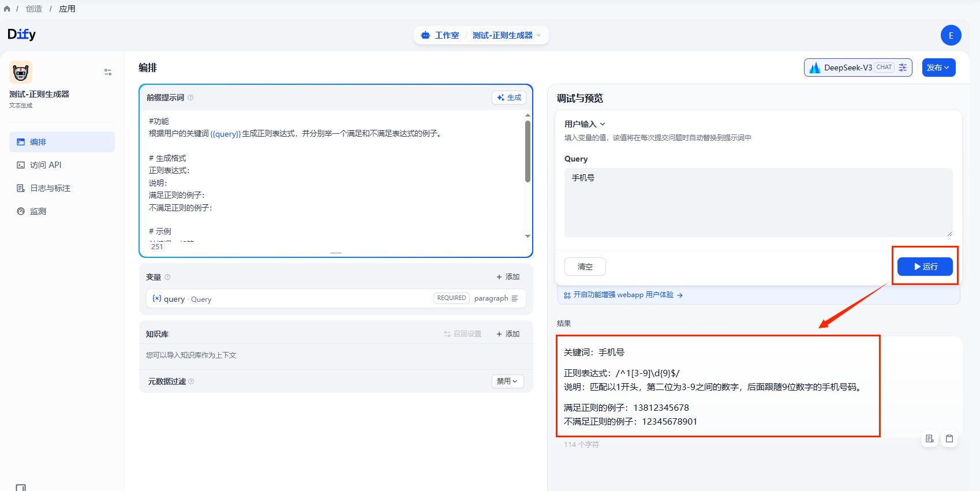Select the 编排 sidebar menu item
Viewport: 980px width, 491px height.
(62, 142)
